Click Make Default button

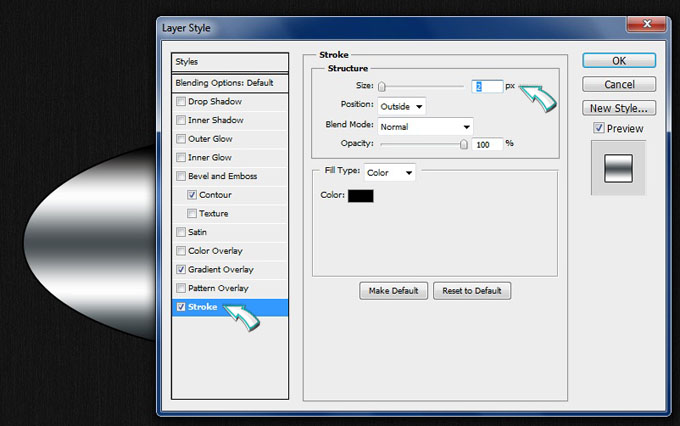coord(394,291)
